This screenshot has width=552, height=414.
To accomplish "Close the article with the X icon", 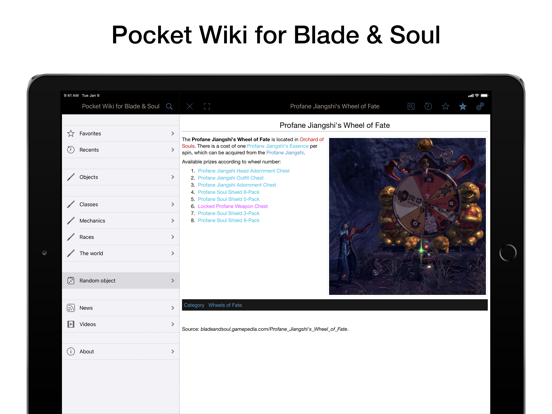I will point(190,106).
